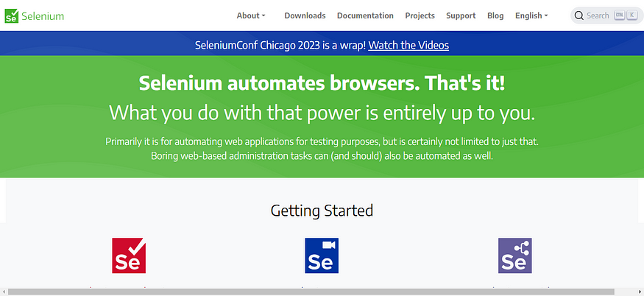Navigate to the Projects page
The height and width of the screenshot is (296, 644).
point(420,15)
